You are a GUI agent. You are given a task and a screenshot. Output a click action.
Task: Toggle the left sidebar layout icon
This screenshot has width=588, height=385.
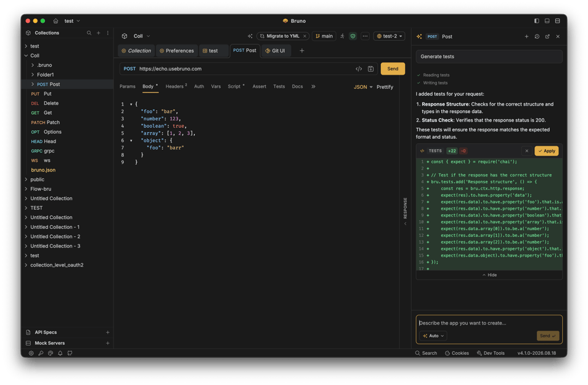click(x=537, y=21)
